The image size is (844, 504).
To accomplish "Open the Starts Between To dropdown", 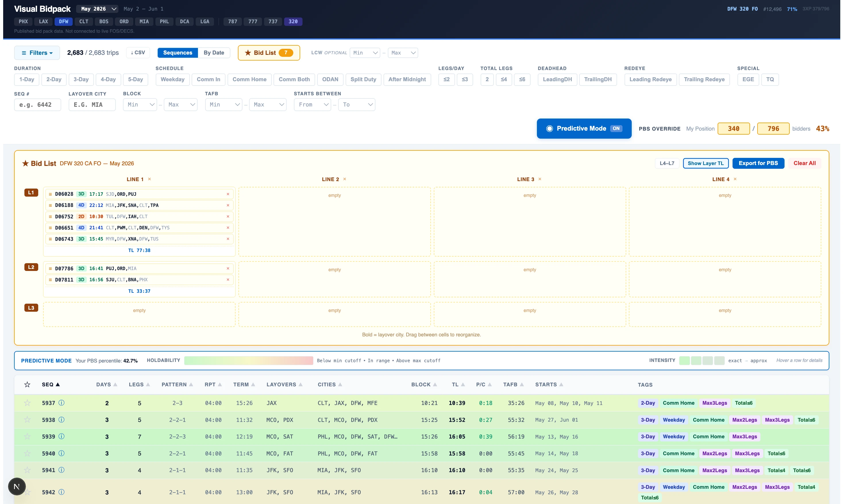I will 357,104.
